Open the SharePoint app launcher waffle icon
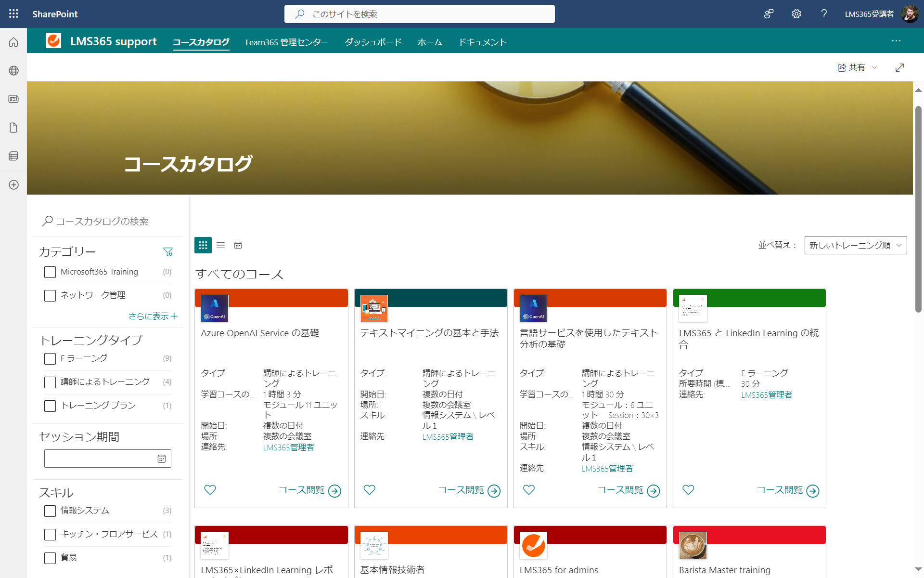924x578 pixels. [x=13, y=14]
